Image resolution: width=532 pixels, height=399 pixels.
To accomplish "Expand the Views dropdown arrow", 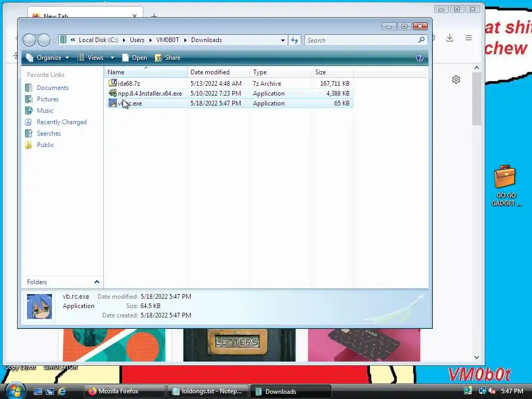I will point(112,58).
